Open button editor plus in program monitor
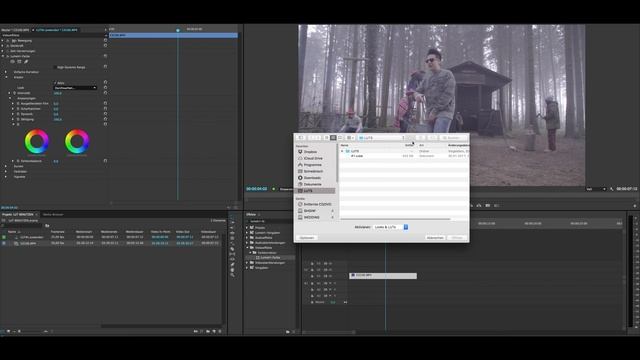The height and width of the screenshot is (360, 640). 635,206
